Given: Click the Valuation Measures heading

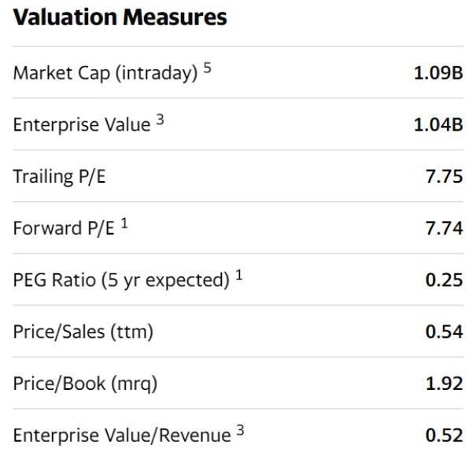Looking at the screenshot, I should [120, 17].
